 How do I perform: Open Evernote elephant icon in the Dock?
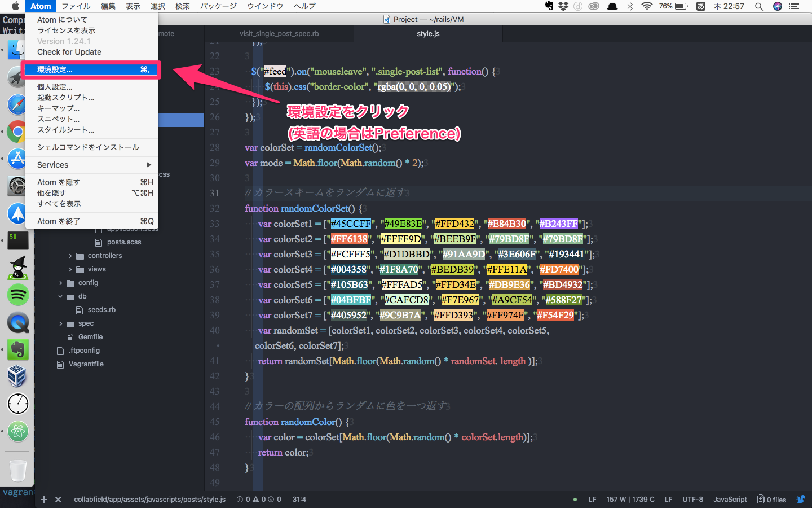(17, 349)
